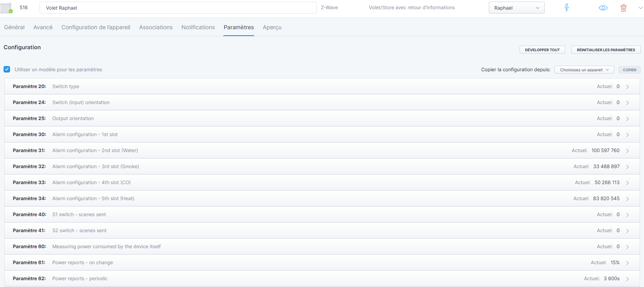The width and height of the screenshot is (644, 287).
Task: Uncheck 'Utiliser un modèle pour les paramètres'
Action: (7, 69)
